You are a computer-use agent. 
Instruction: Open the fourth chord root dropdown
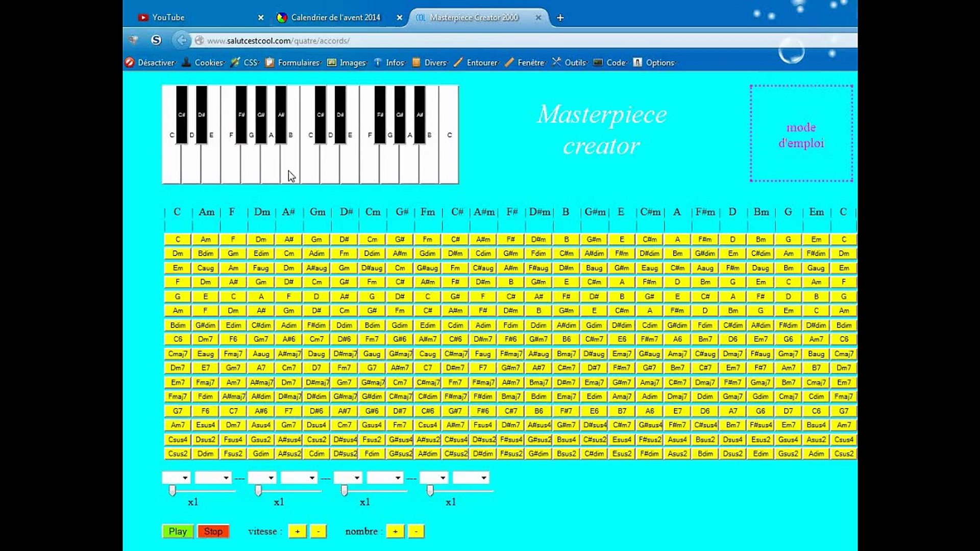(434, 478)
